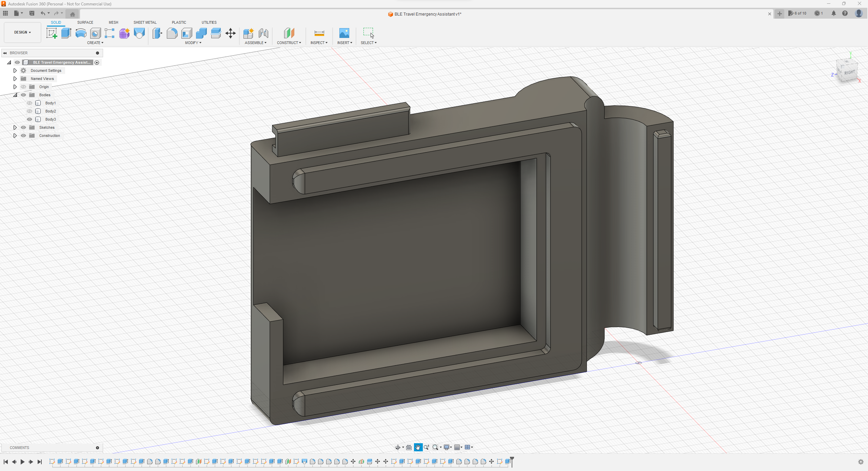
Task: Toggle Origin visibility in the browser
Action: (x=23, y=87)
